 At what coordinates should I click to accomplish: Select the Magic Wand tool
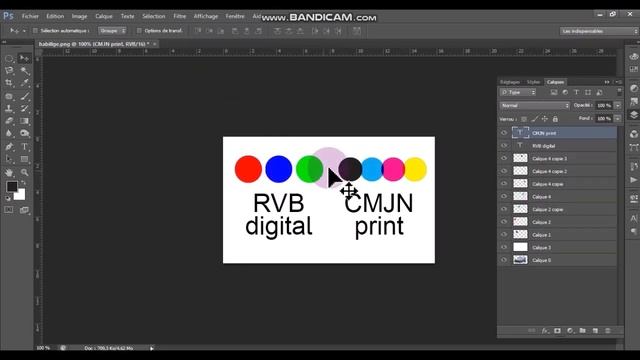point(24,71)
